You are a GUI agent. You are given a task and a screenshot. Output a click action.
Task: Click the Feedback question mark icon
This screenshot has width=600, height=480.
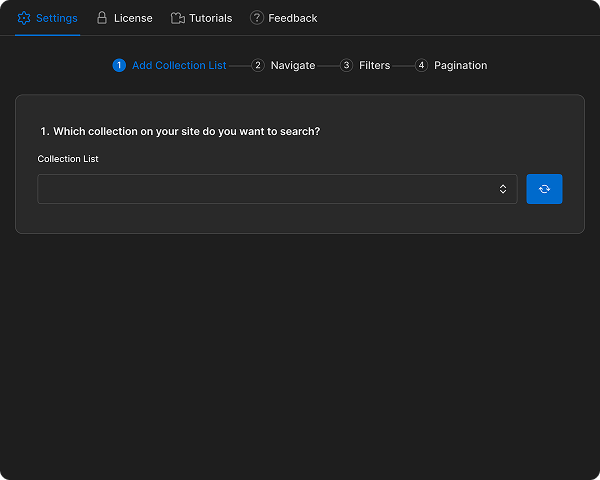[x=257, y=18]
